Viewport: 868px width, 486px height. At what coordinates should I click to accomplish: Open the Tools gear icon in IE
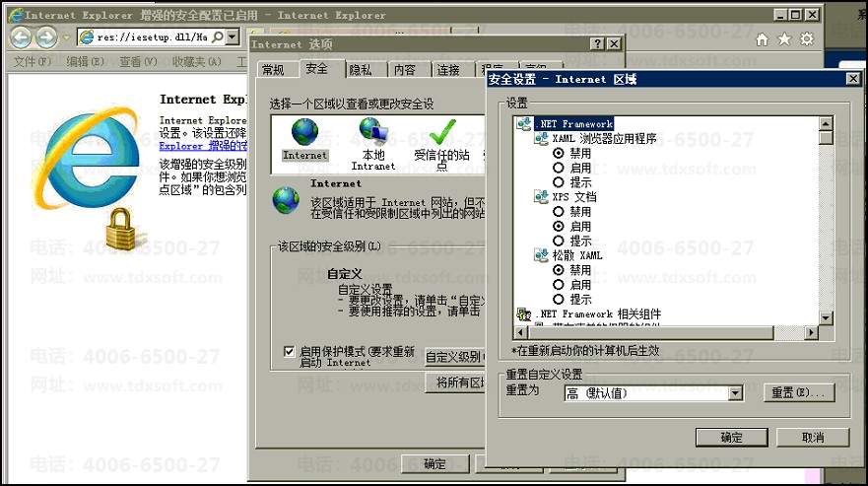[807, 39]
